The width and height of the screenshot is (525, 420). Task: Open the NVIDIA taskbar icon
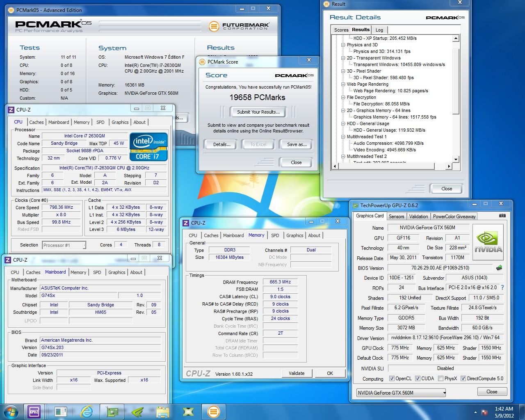point(137,411)
